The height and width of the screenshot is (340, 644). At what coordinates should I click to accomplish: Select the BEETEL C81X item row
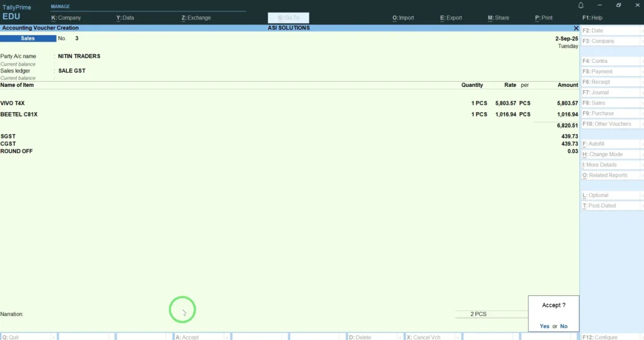click(x=289, y=115)
